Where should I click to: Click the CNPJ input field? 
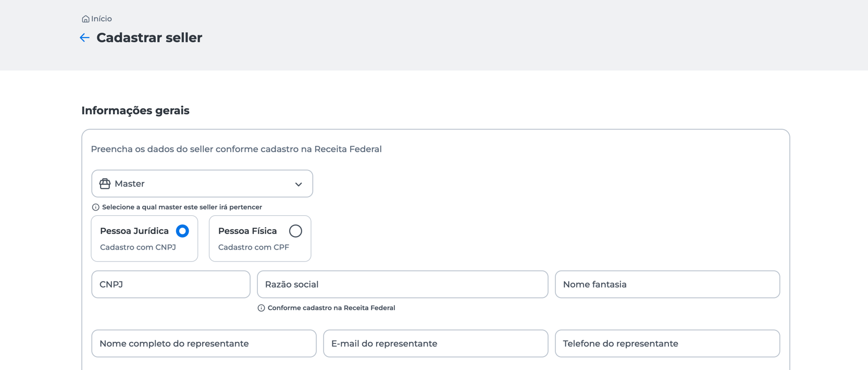click(x=171, y=285)
